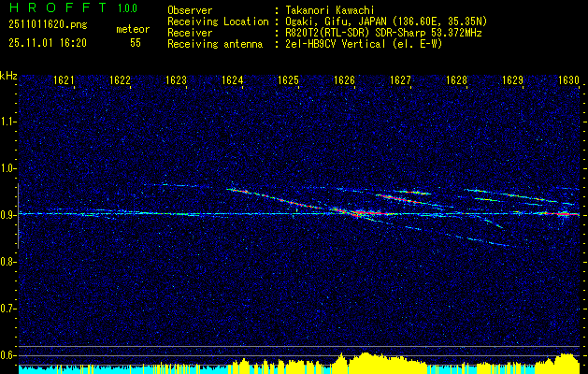The width and height of the screenshot is (588, 374).
Task: Click the 0.7 kHz axis label
Action: click(7, 309)
